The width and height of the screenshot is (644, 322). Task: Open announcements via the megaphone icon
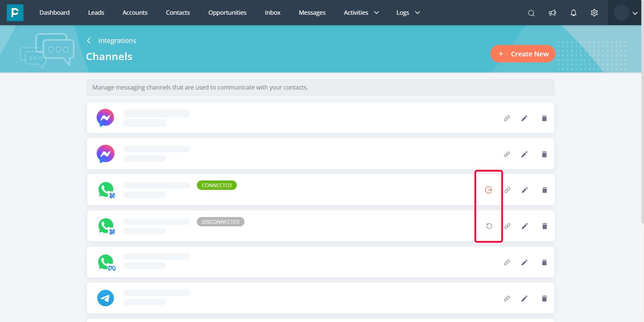[x=552, y=13]
